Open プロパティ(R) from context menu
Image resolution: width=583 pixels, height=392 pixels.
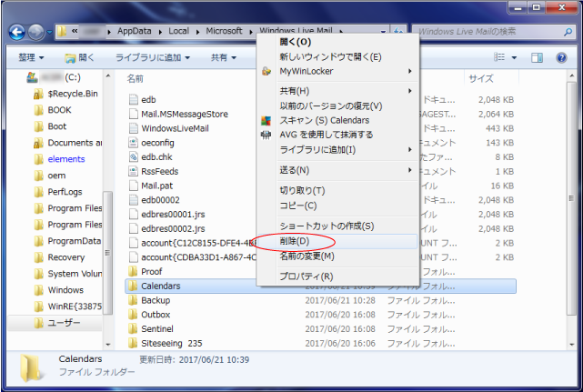337,276
